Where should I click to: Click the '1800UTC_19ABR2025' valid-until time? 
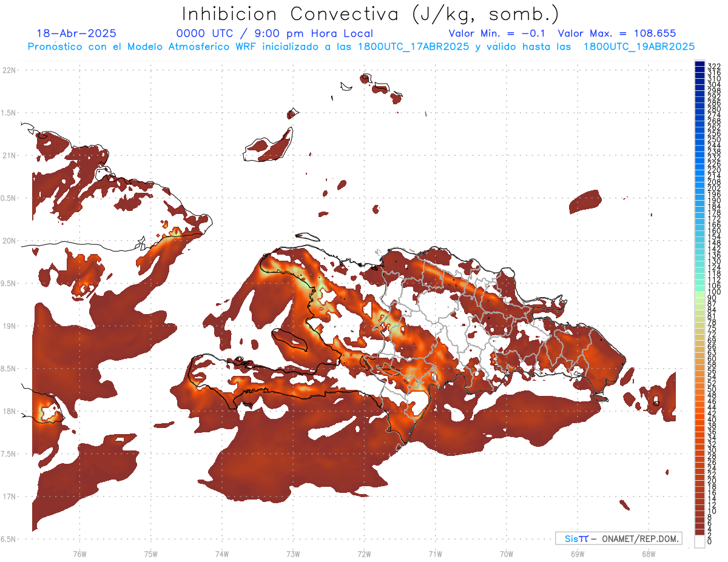[639, 47]
